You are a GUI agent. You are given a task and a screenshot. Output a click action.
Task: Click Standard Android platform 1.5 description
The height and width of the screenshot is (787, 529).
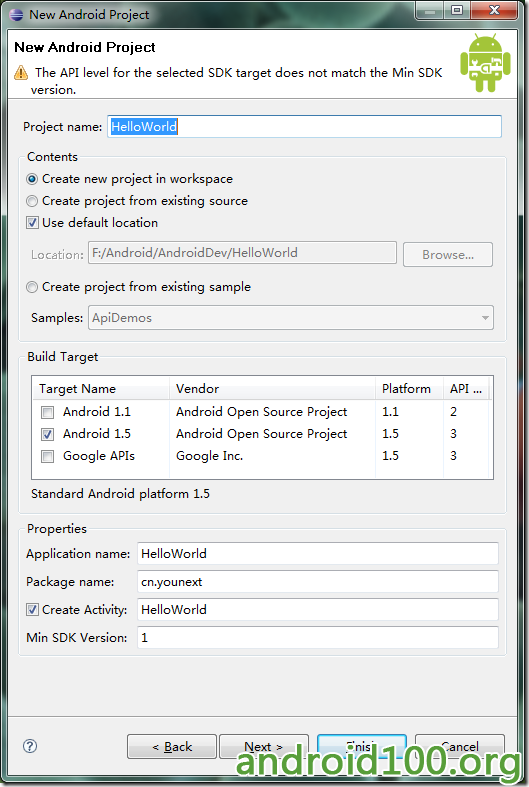(120, 494)
